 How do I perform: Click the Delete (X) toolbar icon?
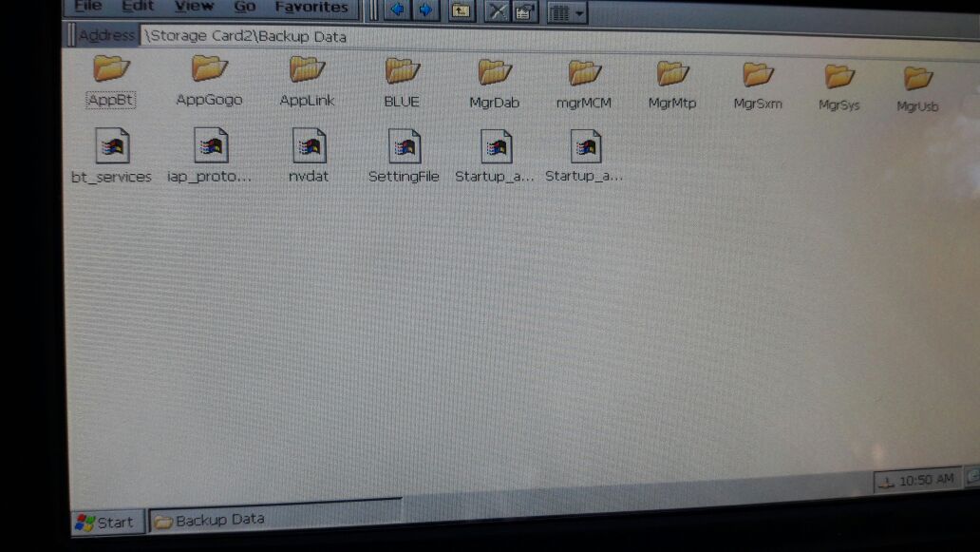497,11
